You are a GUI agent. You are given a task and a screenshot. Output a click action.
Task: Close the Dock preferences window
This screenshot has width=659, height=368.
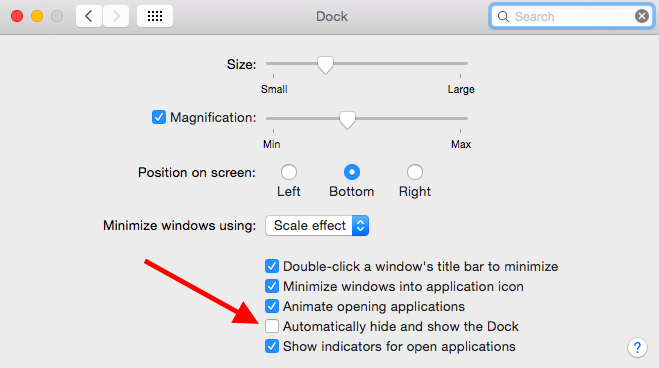[x=17, y=16]
